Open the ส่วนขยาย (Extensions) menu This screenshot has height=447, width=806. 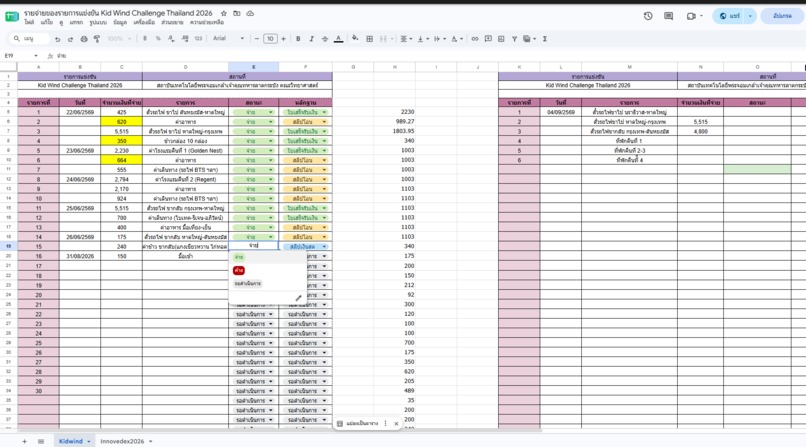click(x=172, y=23)
